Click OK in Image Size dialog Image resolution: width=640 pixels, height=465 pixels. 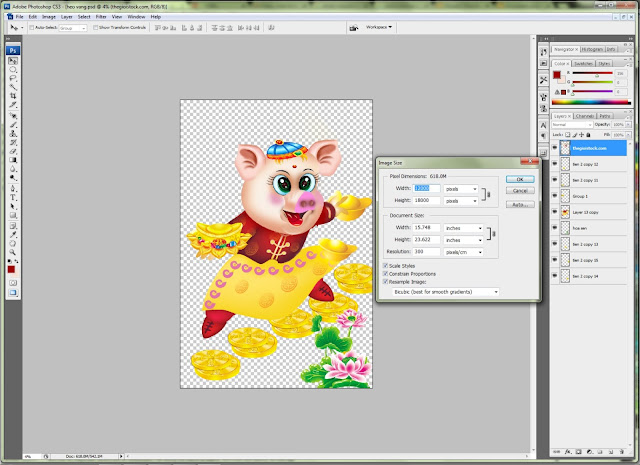520,179
